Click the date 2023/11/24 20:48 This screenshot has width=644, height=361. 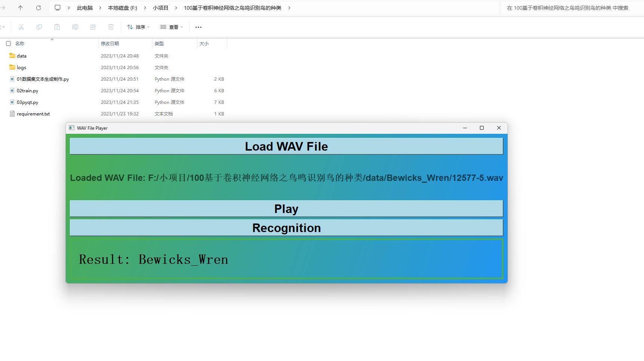(120, 56)
